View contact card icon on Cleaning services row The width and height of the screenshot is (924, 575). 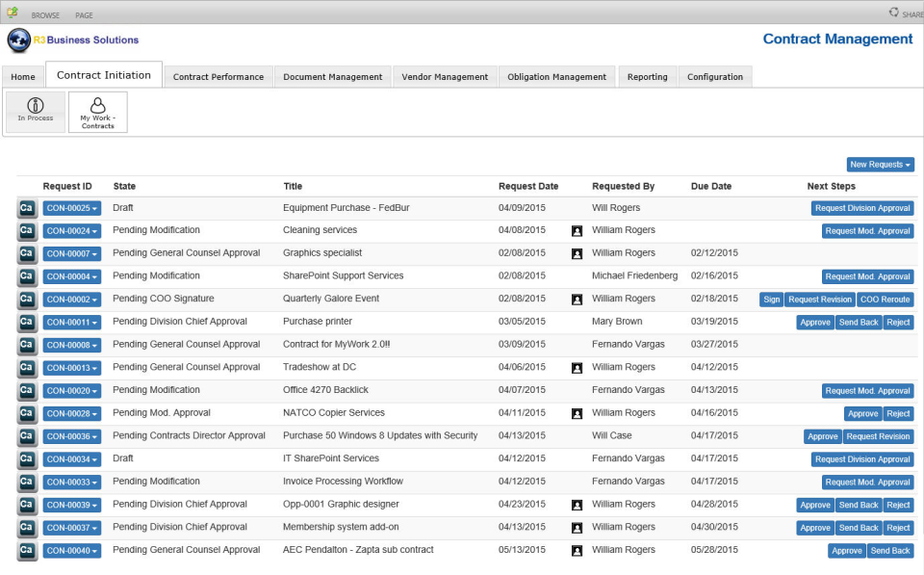click(x=576, y=230)
